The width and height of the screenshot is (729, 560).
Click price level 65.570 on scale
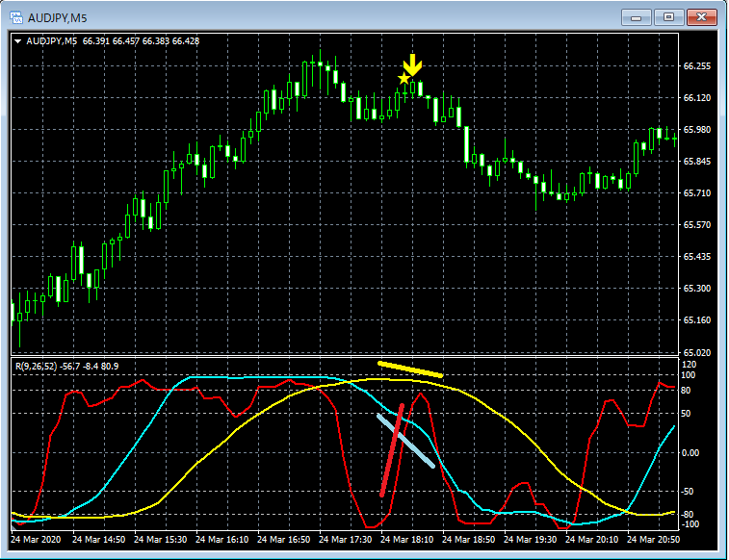697,225
